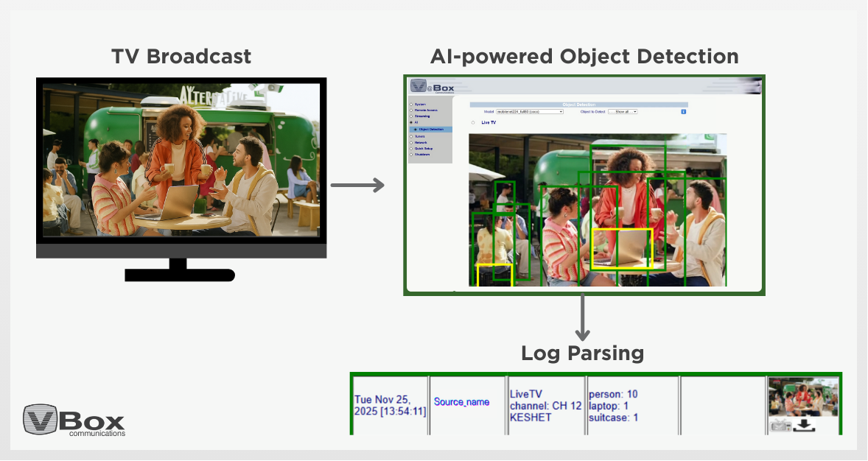This screenshot has height=461, width=868.
Task: Select Object Detection in the sidebar
Action: 431,130
